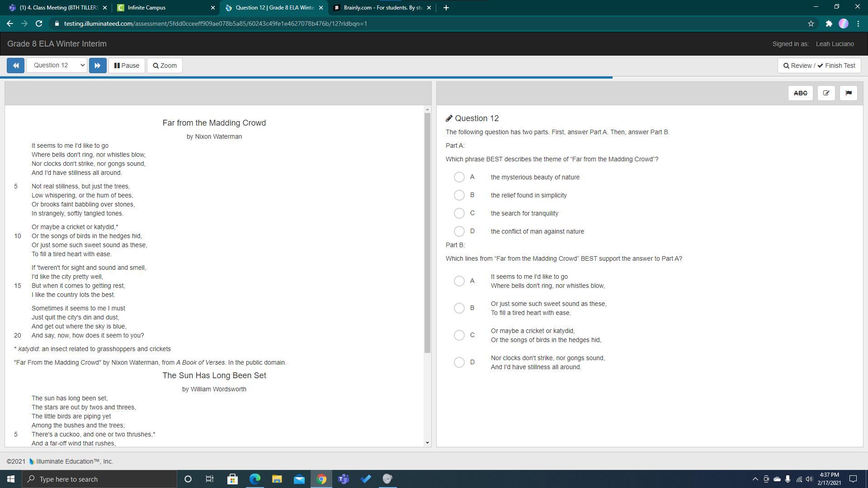Open the notes edit icon
Image resolution: width=868 pixels, height=488 pixels.
click(826, 93)
